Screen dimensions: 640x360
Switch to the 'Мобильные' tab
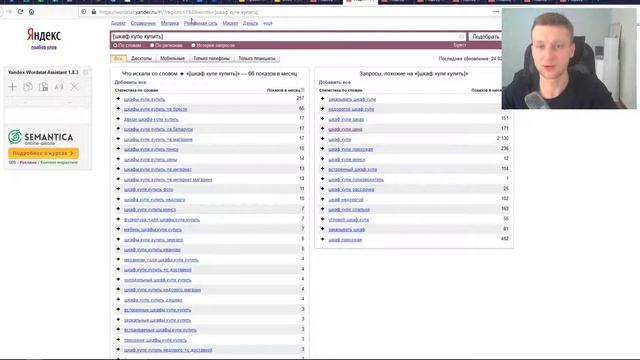(172, 58)
